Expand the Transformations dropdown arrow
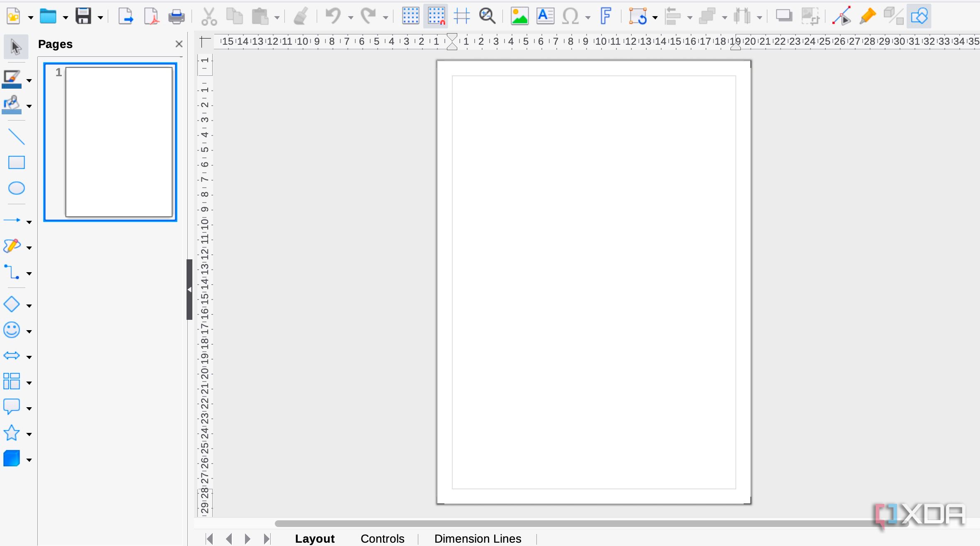The width and height of the screenshot is (980, 546). [655, 17]
